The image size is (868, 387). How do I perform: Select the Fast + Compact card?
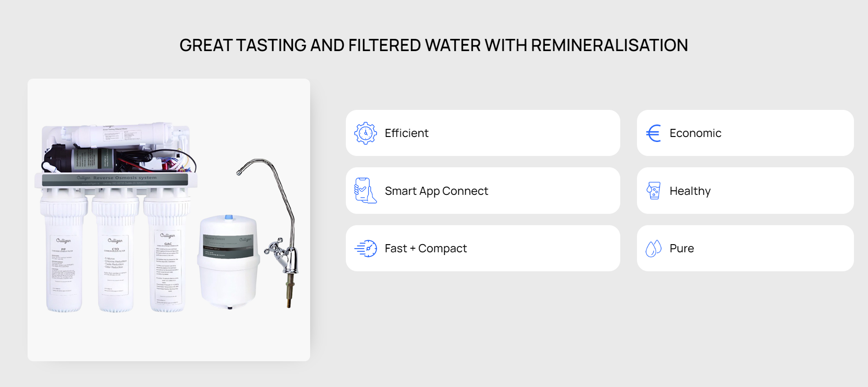(x=483, y=248)
